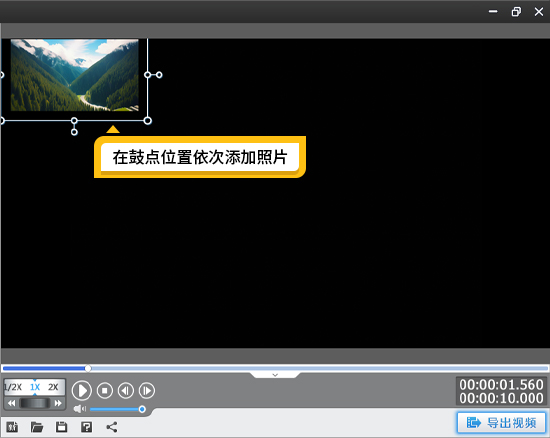Open the help question-mark icon
The height and width of the screenshot is (438, 550).
86,427
